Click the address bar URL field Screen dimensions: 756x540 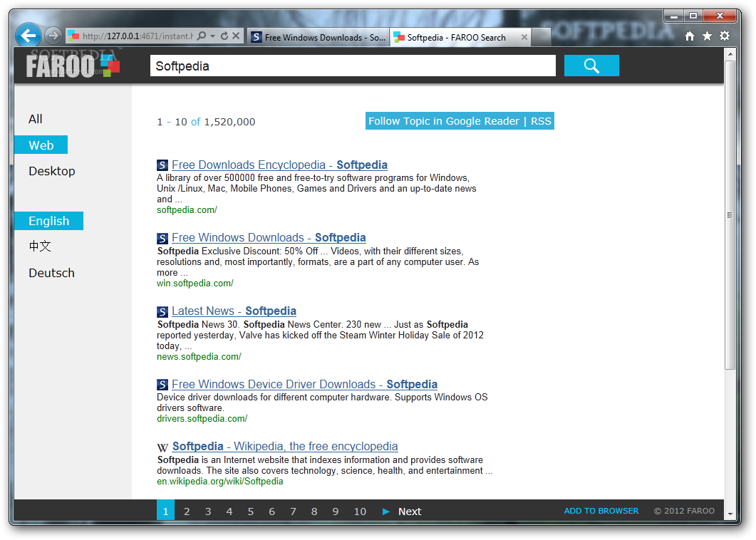(x=138, y=36)
